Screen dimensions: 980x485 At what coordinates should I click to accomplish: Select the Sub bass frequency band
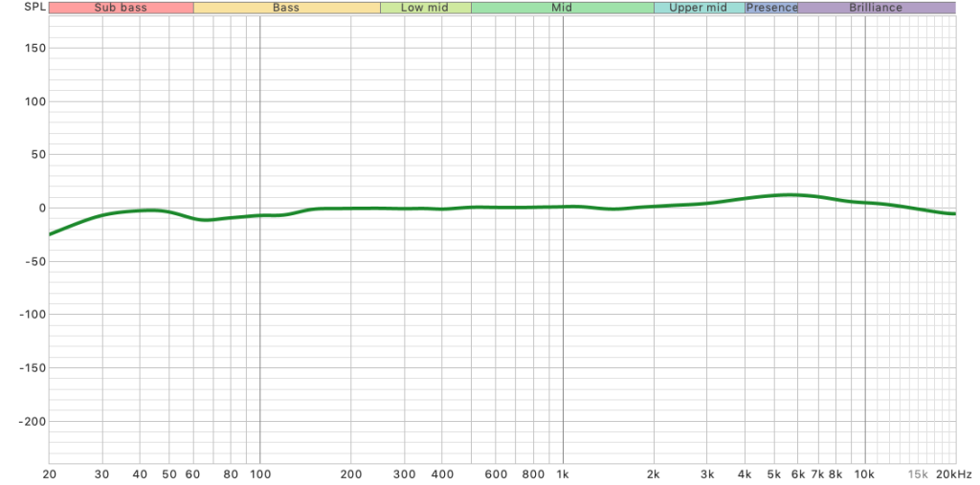(x=122, y=8)
